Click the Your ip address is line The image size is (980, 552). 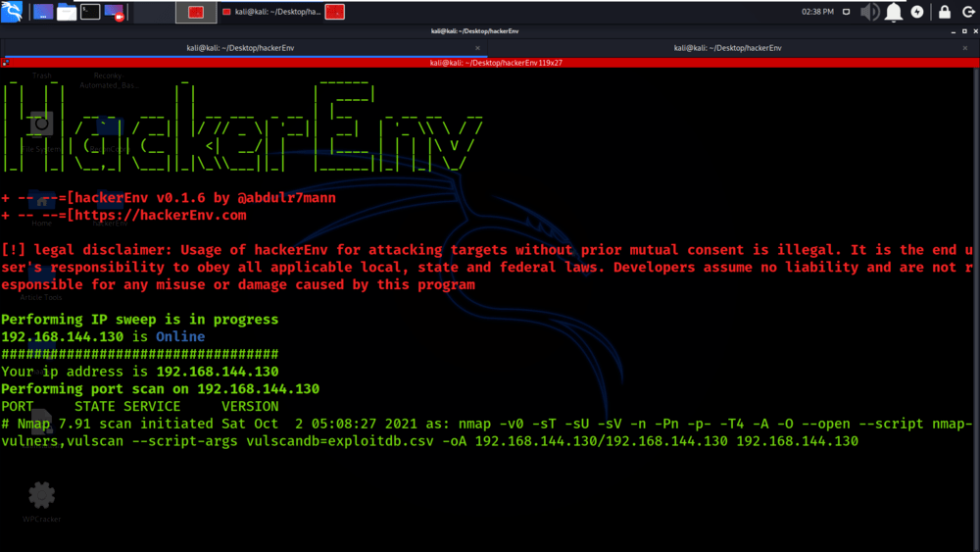coord(139,372)
